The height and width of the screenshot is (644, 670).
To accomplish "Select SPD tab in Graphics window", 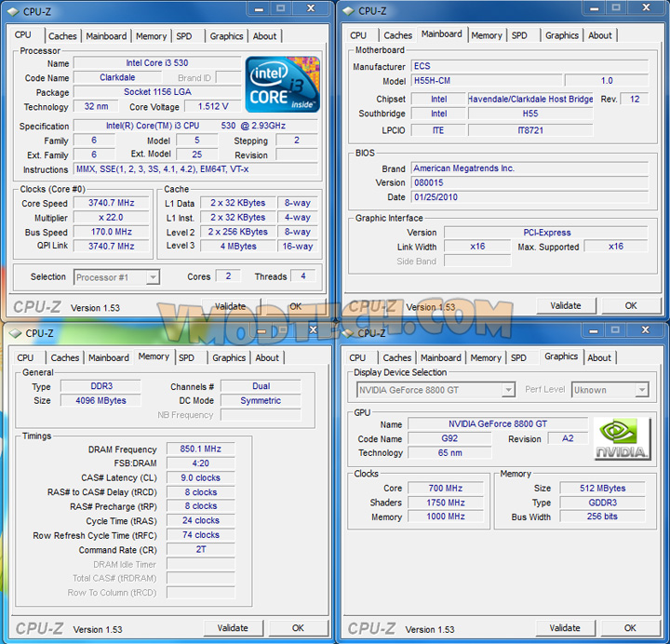I will (518, 357).
